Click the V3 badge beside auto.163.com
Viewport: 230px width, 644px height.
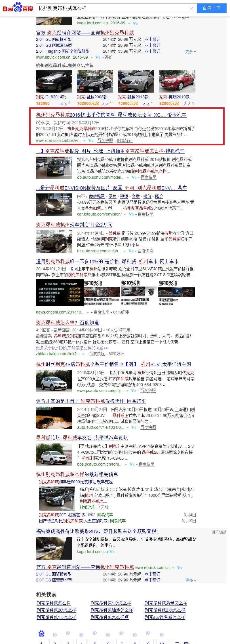[x=134, y=427]
